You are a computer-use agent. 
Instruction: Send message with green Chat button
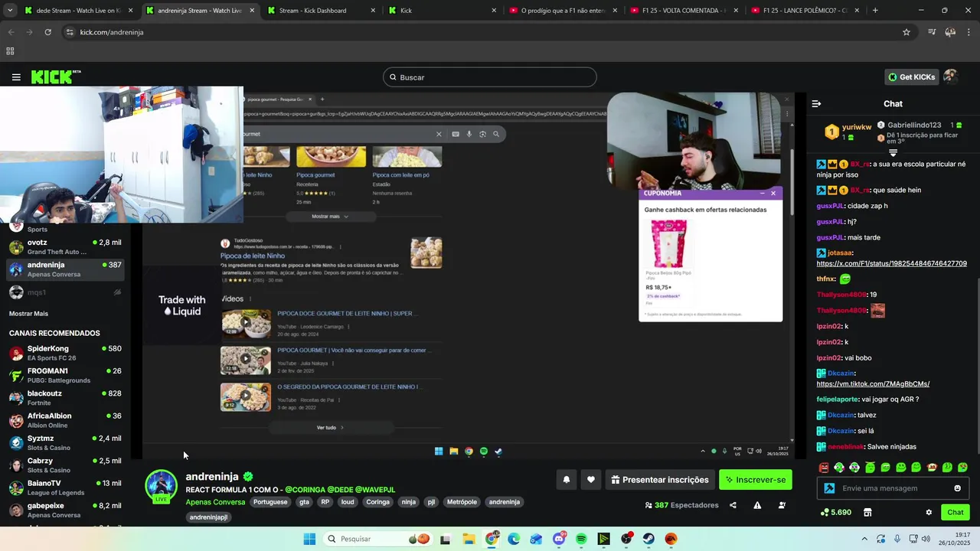[x=955, y=512]
